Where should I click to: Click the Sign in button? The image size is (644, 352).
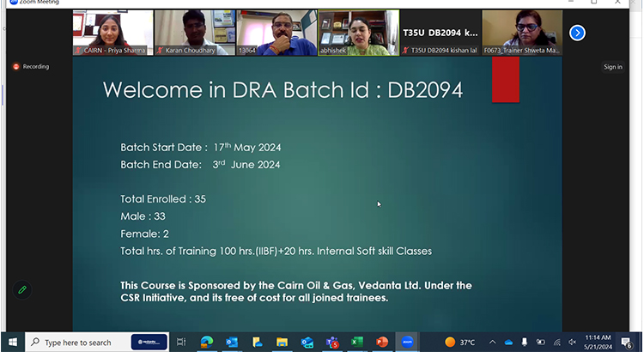[x=613, y=67]
